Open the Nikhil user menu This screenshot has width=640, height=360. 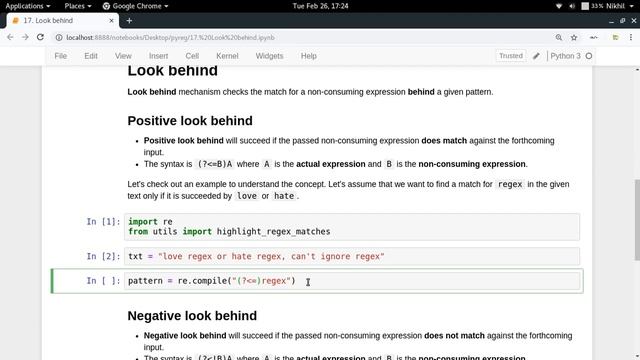coord(620,6)
